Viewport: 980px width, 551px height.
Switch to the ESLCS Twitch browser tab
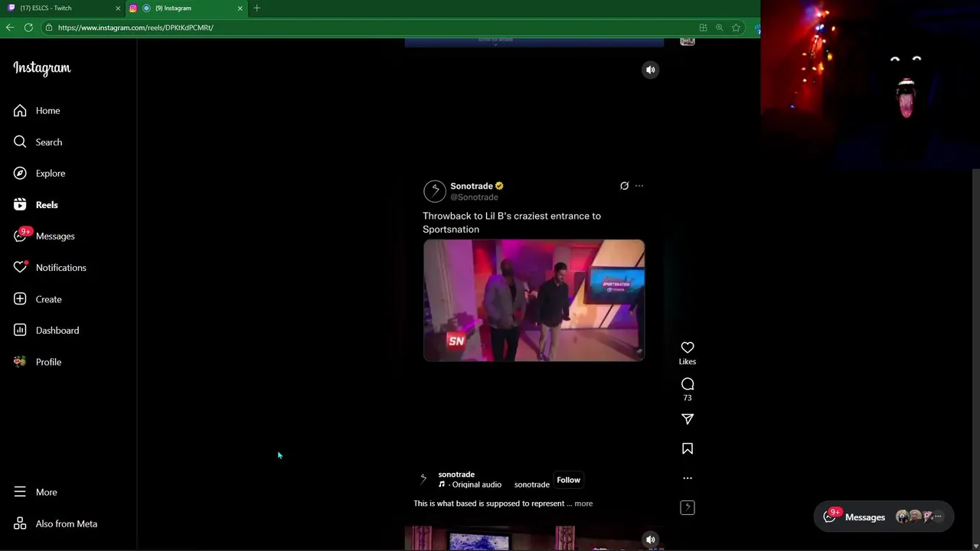pos(61,8)
